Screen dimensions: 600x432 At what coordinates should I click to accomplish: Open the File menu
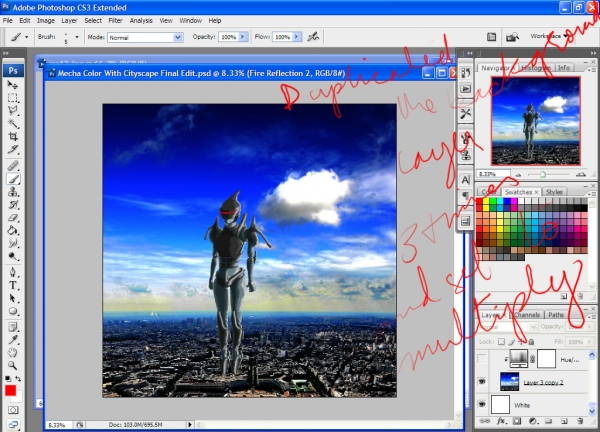coord(8,21)
